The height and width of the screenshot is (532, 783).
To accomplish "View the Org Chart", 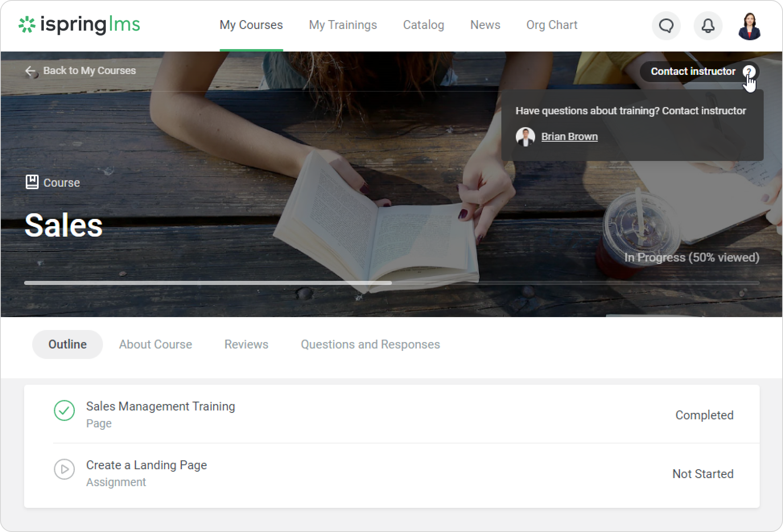I will click(x=552, y=25).
